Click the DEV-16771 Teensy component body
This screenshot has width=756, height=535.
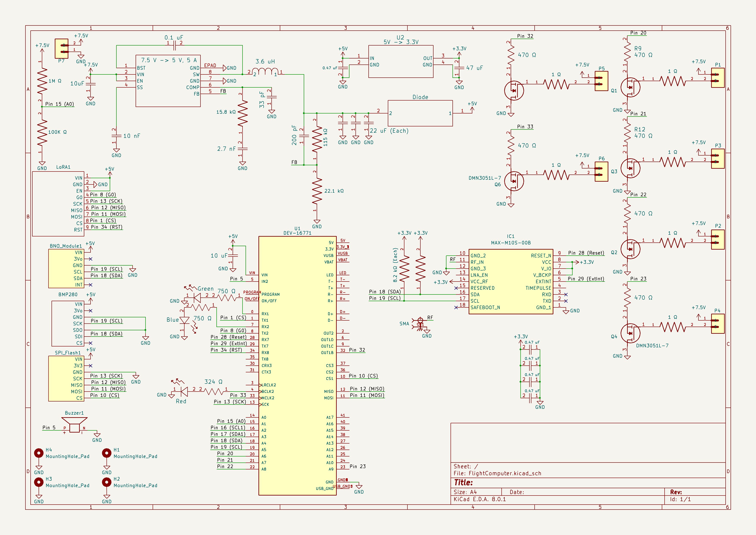click(297, 365)
